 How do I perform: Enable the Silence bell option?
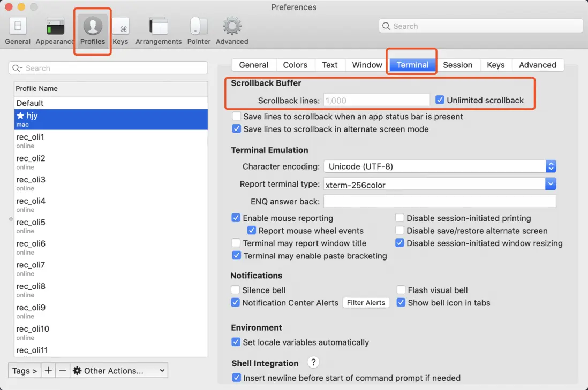pyautogui.click(x=236, y=290)
